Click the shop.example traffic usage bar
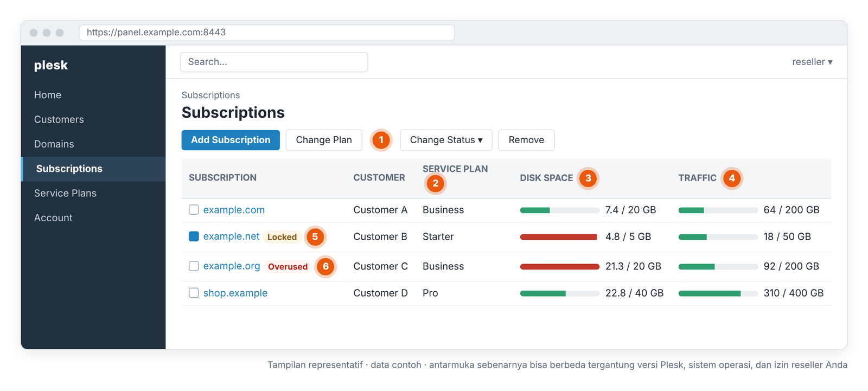Viewport: 868px width, 391px height. 718,293
